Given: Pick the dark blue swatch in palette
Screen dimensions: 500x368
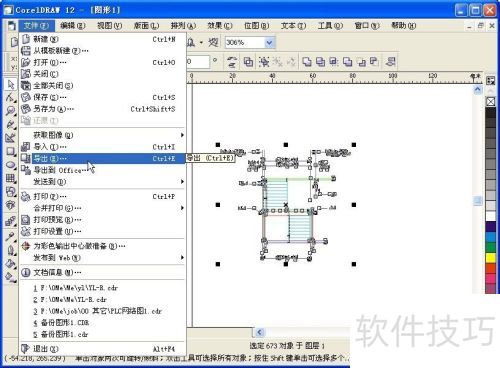Looking at the screenshot, I should click(x=490, y=227).
